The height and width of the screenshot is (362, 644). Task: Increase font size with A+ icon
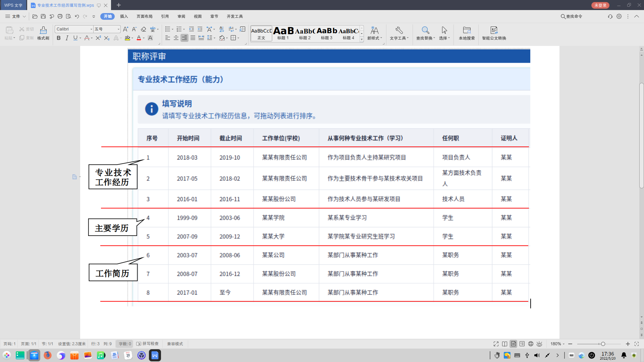[125, 29]
